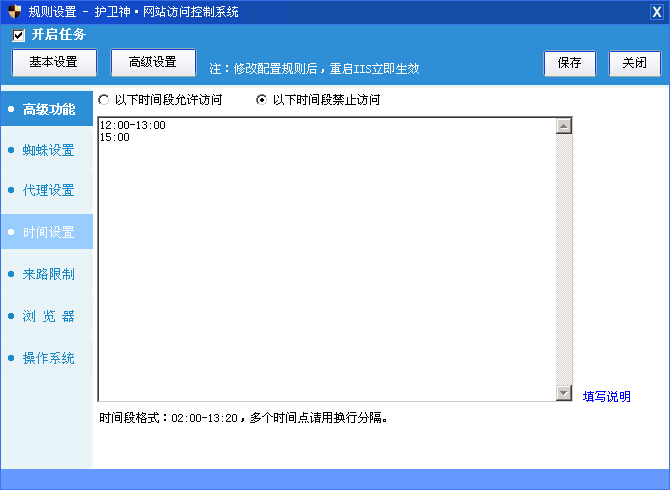
Task: Switch to 时间设置 section
Action: pos(47,232)
